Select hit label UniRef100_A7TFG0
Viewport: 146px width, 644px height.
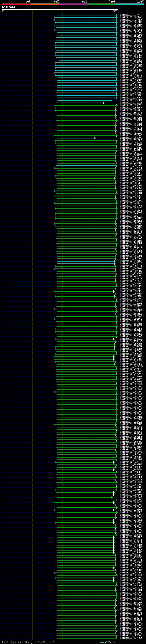pos(131,236)
